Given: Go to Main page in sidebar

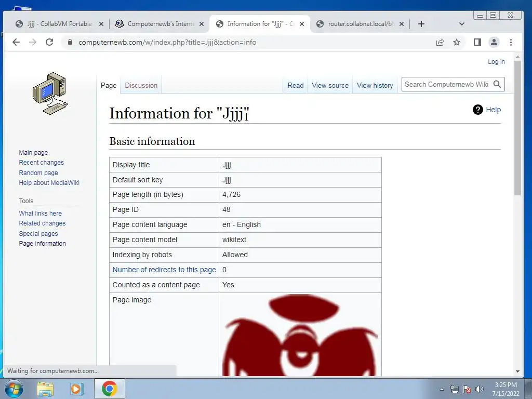Looking at the screenshot, I should click(33, 153).
